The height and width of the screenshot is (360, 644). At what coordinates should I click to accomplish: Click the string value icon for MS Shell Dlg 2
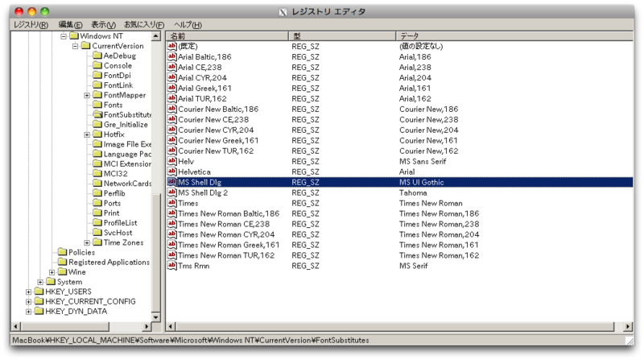click(x=172, y=192)
